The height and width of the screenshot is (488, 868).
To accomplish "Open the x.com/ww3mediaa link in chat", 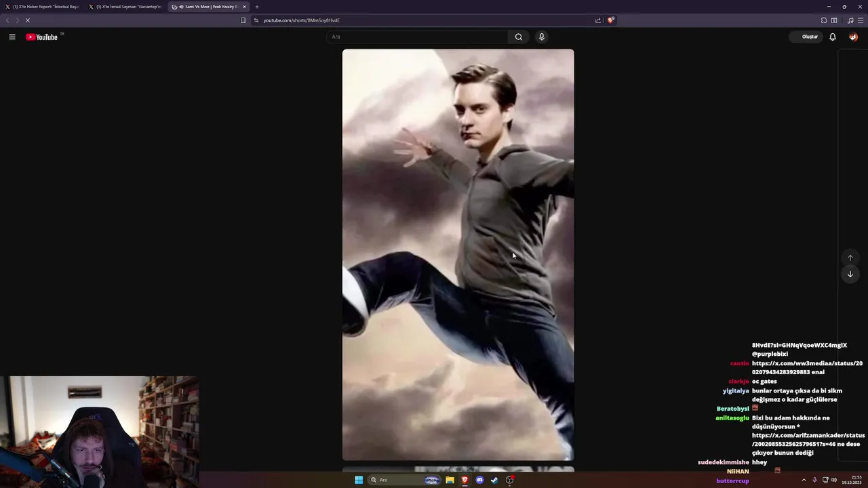I will (807, 367).
